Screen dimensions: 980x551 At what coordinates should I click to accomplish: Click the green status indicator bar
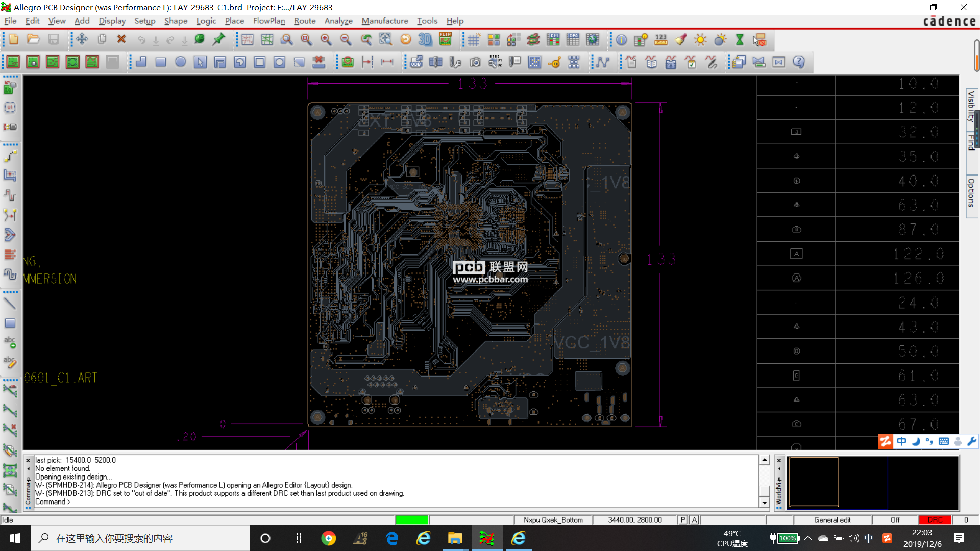click(412, 520)
